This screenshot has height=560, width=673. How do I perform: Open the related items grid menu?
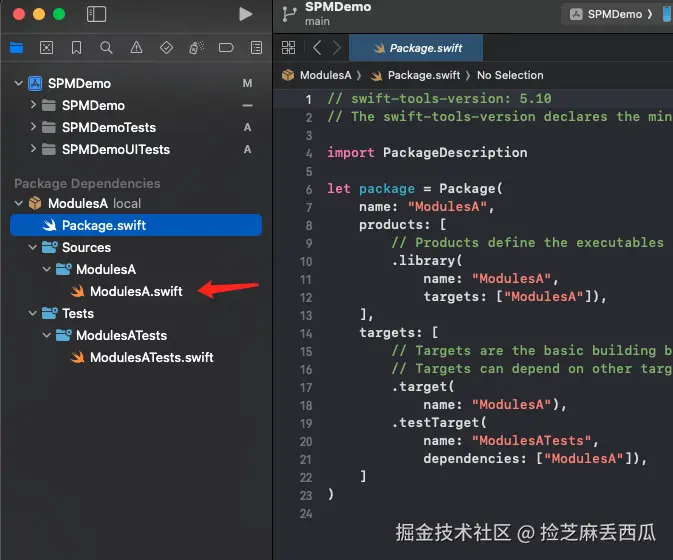288,48
